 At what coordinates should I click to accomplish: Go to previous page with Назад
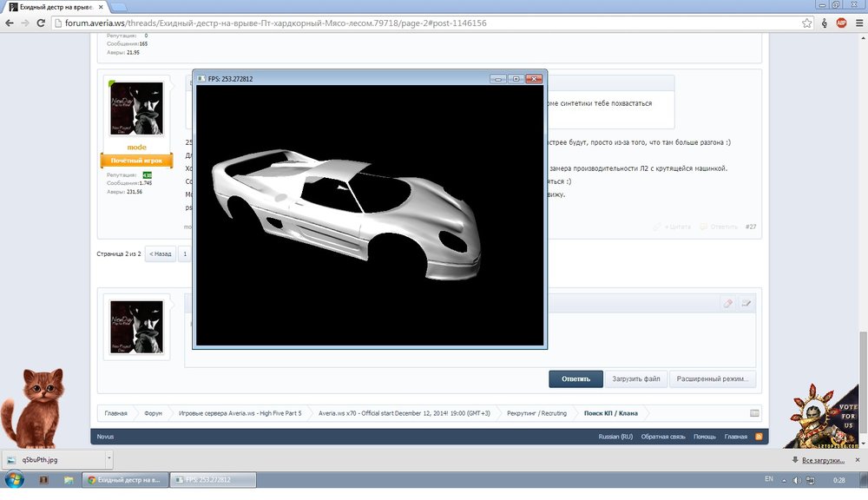(160, 253)
